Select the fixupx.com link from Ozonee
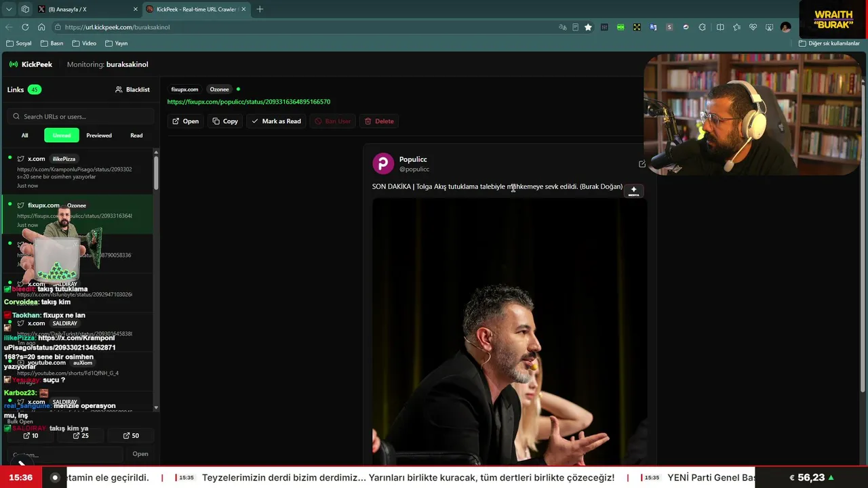The height and width of the screenshot is (488, 868). point(77,215)
